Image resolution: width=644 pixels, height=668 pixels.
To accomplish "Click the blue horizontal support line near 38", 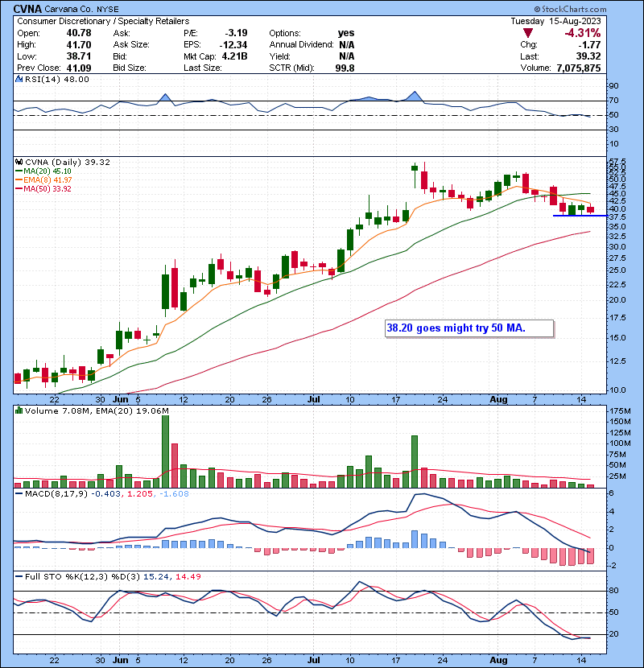I will 580,216.
